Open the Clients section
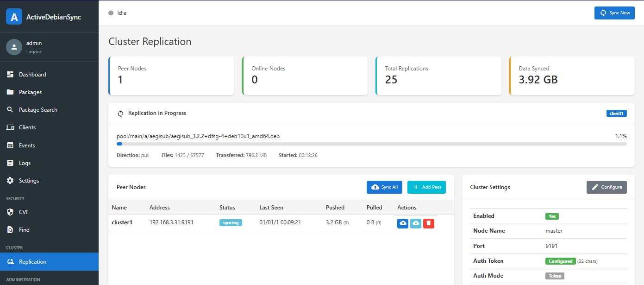The image size is (644, 285). point(27,127)
